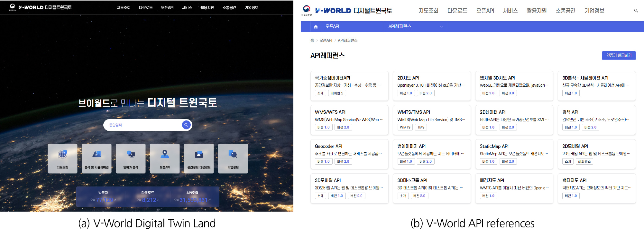Click 오픈API in the breadcrumb trail
644x229 pixels.
click(326, 40)
